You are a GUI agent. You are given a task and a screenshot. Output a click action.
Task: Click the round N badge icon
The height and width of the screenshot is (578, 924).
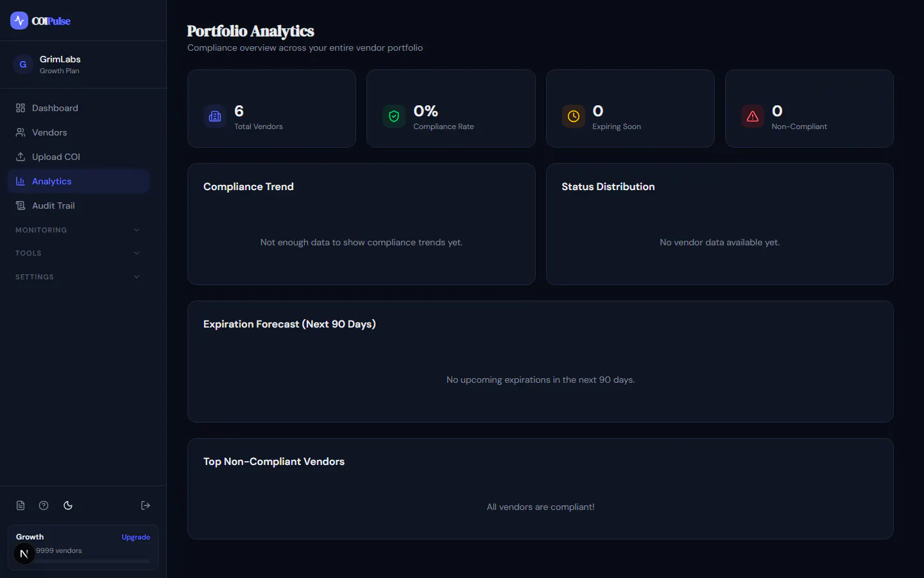(24, 554)
